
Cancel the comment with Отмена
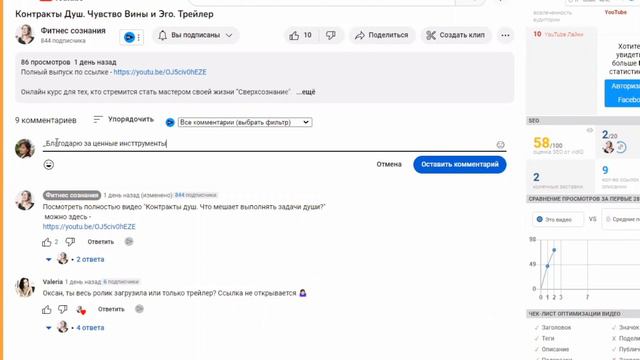point(389,164)
